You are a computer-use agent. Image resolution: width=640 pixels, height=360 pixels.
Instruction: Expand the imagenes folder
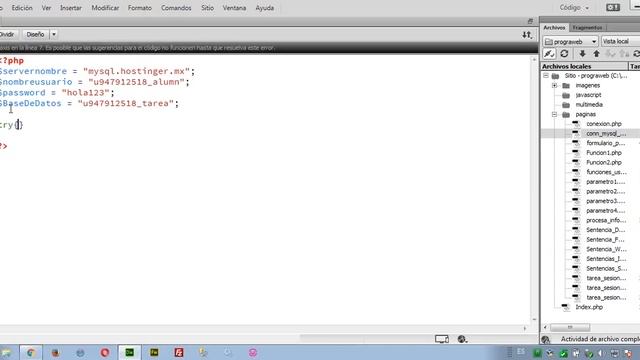click(x=554, y=85)
